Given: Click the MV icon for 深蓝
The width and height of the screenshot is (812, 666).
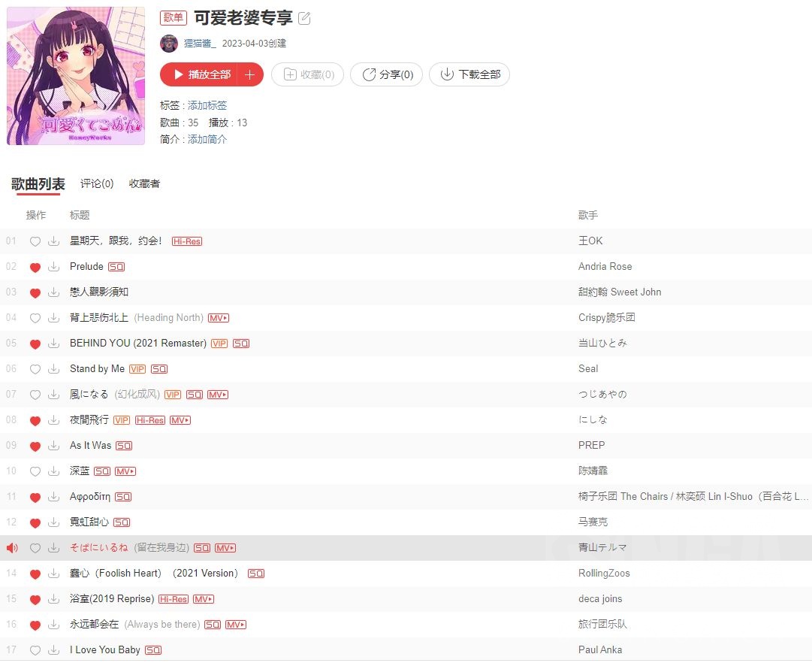Looking at the screenshot, I should click(125, 471).
